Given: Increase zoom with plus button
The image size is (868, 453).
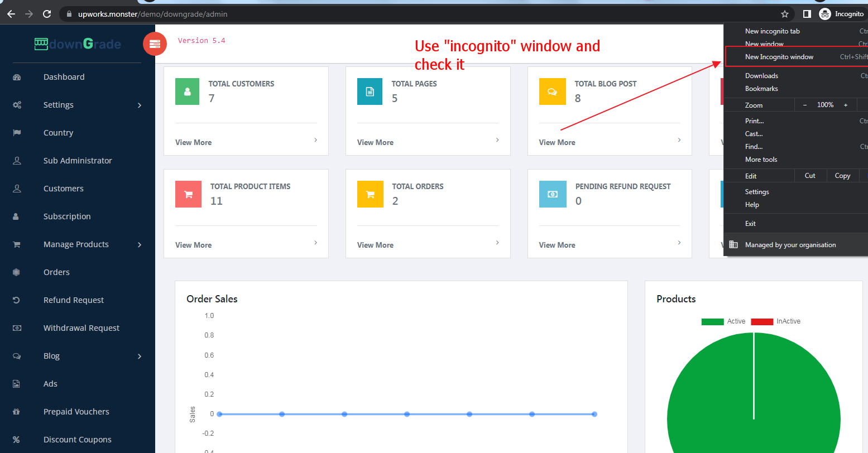Looking at the screenshot, I should point(846,105).
